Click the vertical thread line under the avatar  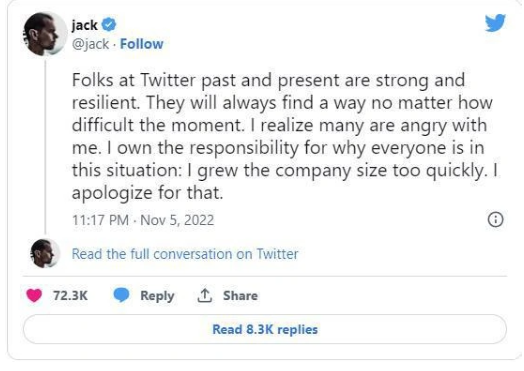pyautogui.click(x=45, y=147)
